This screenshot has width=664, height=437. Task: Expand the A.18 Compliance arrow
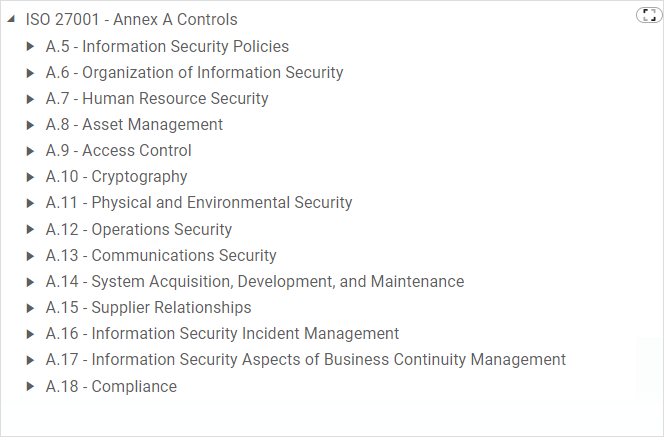coord(30,386)
